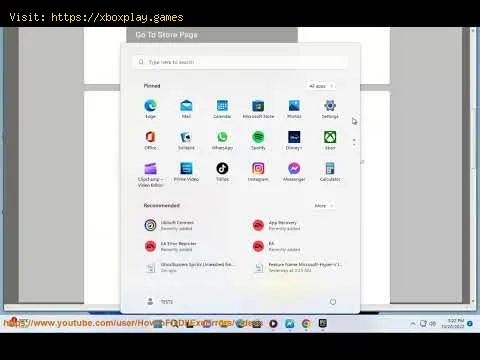This screenshot has height=360, width=480.
Task: Expand the Recommended More list
Action: [x=323, y=206]
